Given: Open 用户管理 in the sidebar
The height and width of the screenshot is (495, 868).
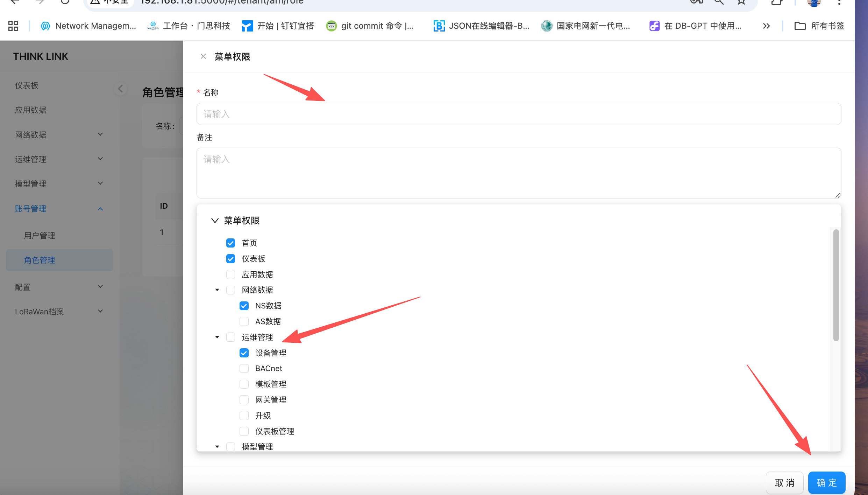Looking at the screenshot, I should tap(40, 236).
